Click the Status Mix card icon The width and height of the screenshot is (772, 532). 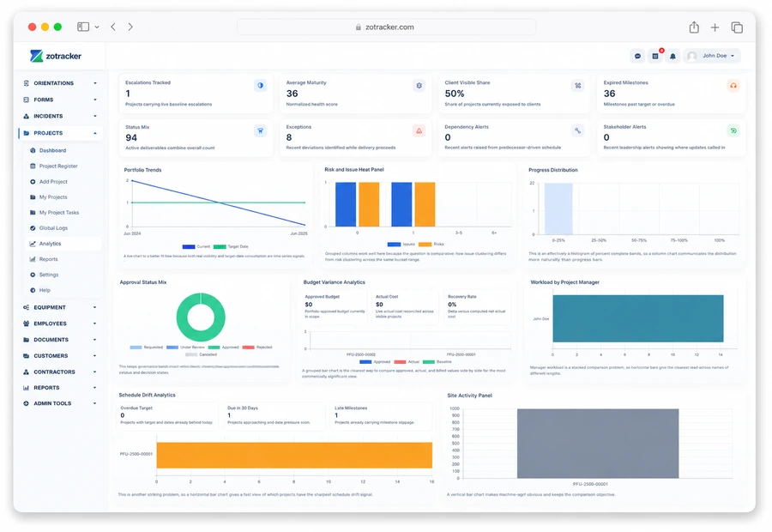point(261,130)
